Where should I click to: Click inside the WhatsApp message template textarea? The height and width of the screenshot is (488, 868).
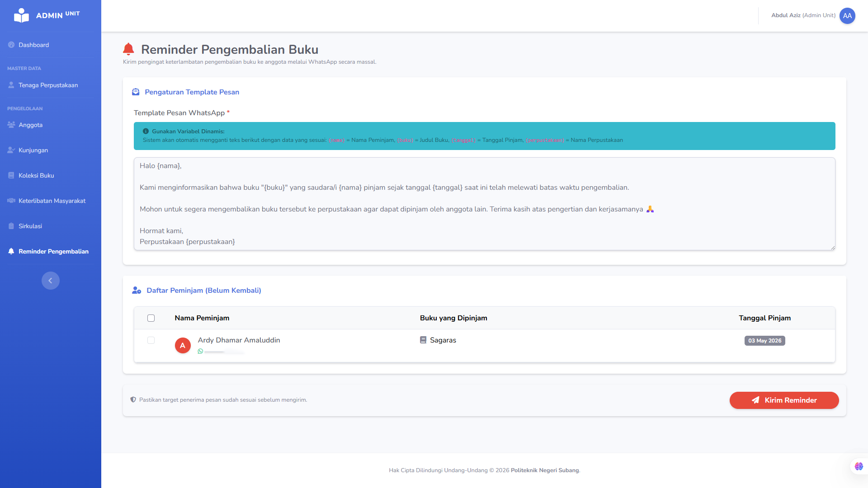(x=484, y=204)
